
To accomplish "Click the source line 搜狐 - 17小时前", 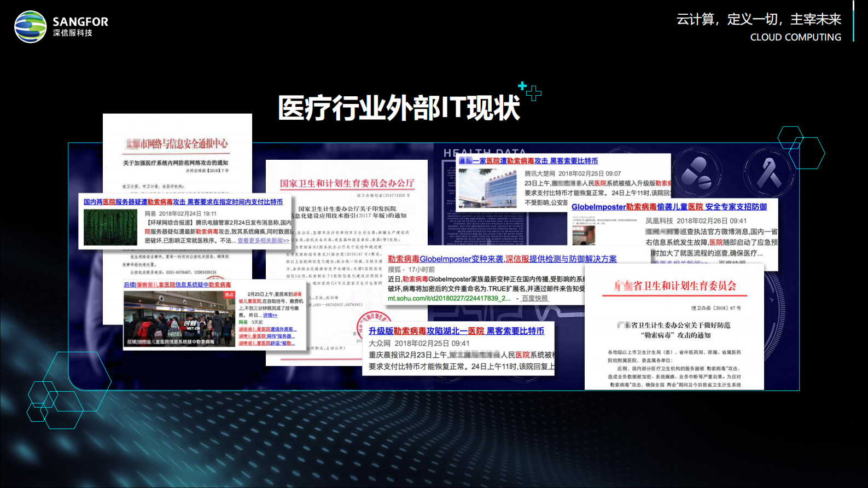I will [x=411, y=269].
